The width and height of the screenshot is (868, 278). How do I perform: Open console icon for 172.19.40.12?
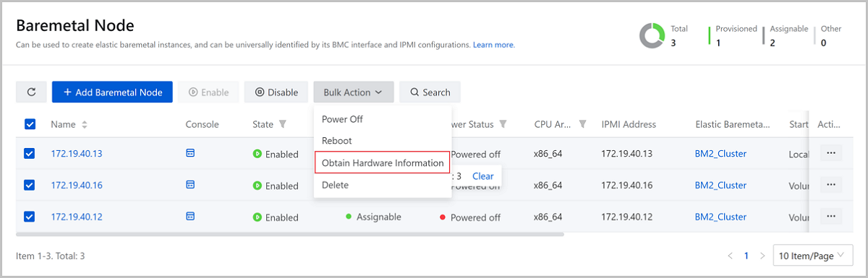tap(191, 217)
